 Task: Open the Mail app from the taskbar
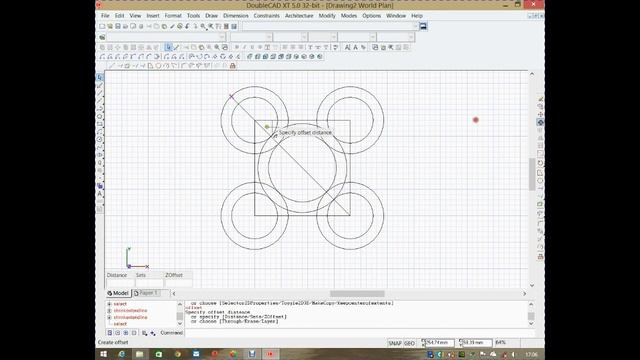(x=196, y=354)
